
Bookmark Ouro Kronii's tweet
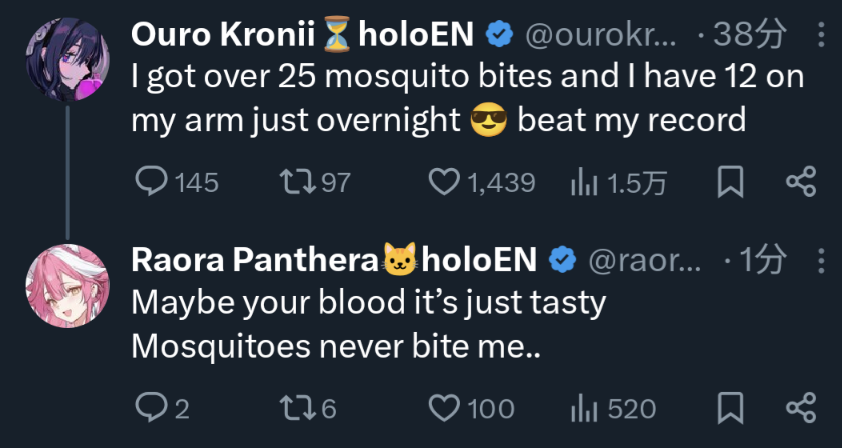click(731, 182)
